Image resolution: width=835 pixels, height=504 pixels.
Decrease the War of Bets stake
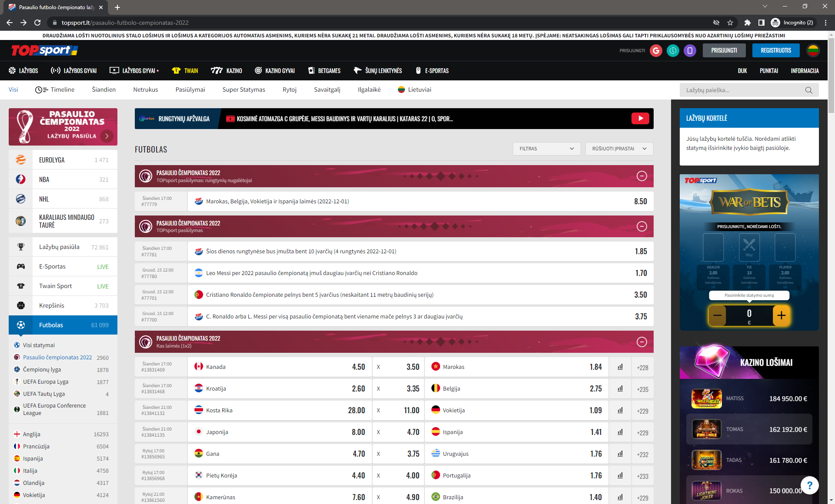coord(717,315)
